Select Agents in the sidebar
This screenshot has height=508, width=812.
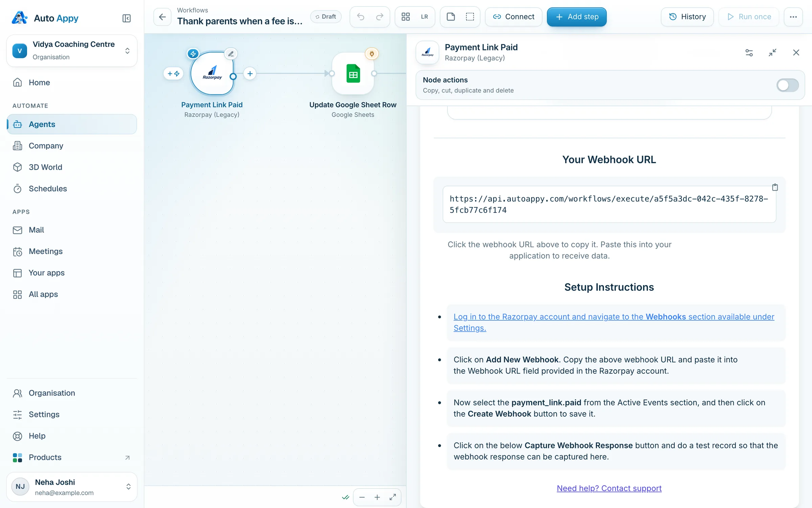tap(72, 124)
